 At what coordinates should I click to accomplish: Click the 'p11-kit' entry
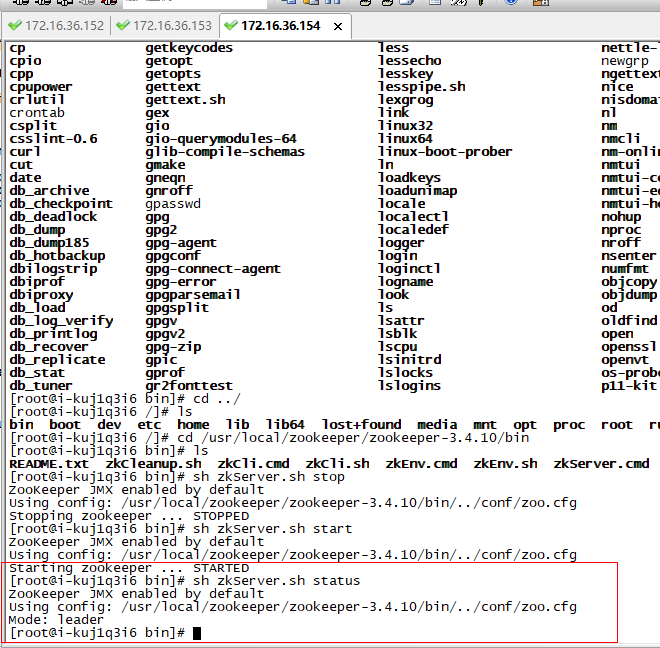pos(629,385)
